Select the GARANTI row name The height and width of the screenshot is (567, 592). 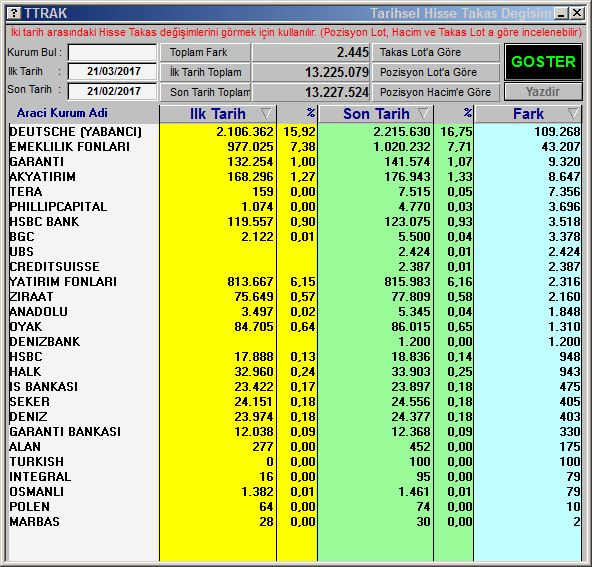[x=37, y=162]
